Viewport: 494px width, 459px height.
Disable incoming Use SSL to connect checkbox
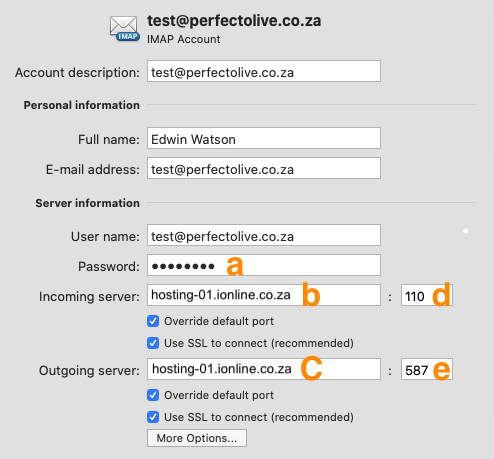153,343
